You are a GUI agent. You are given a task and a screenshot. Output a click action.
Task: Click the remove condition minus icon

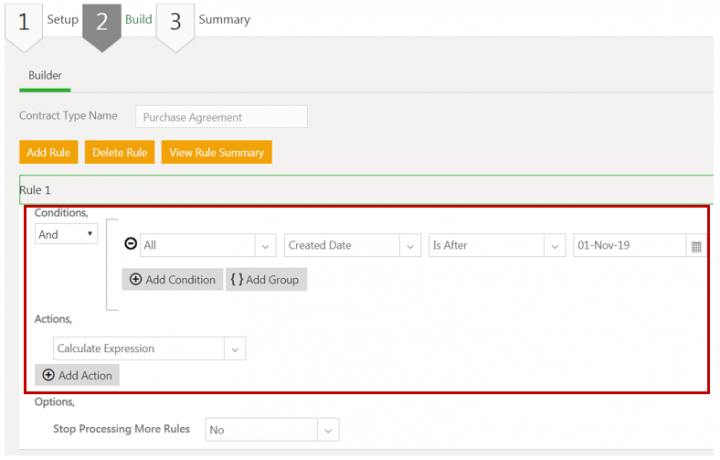click(130, 244)
